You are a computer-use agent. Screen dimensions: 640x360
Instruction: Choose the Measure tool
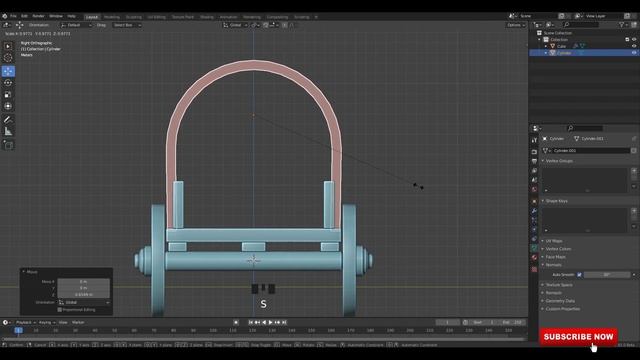click(8, 131)
